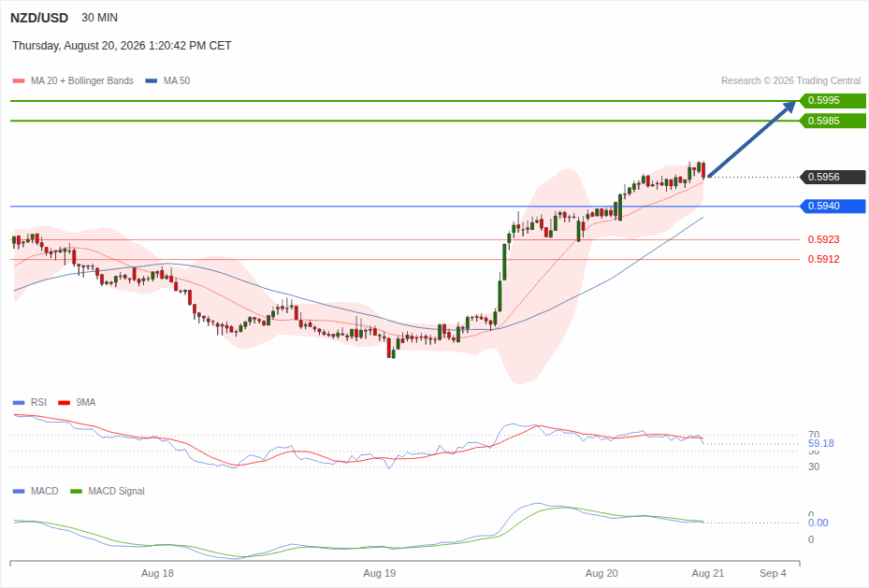Image resolution: width=869 pixels, height=588 pixels.
Task: Click the Aug 20 date axis label
Action: (x=601, y=573)
